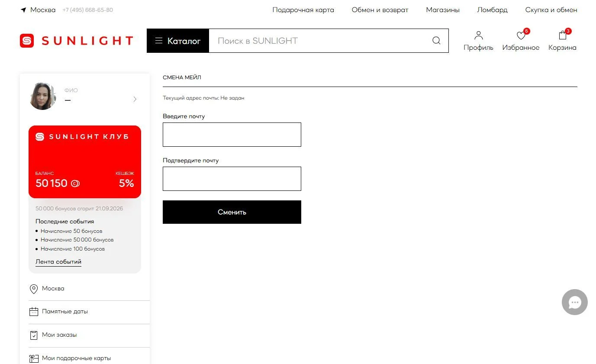Select the Москва city in header
Image resolution: width=596 pixels, height=364 pixels.
coord(43,10)
